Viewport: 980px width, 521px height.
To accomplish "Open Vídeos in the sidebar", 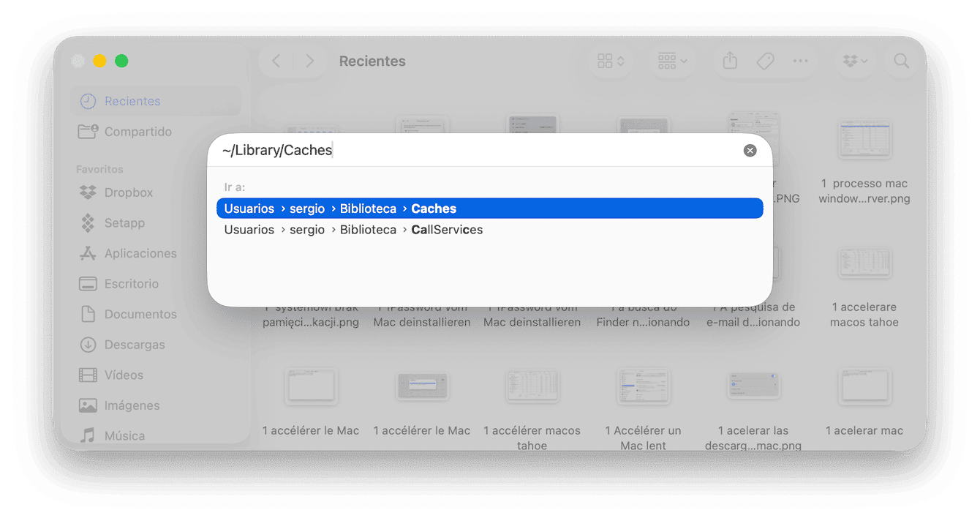I will click(x=156, y=375).
